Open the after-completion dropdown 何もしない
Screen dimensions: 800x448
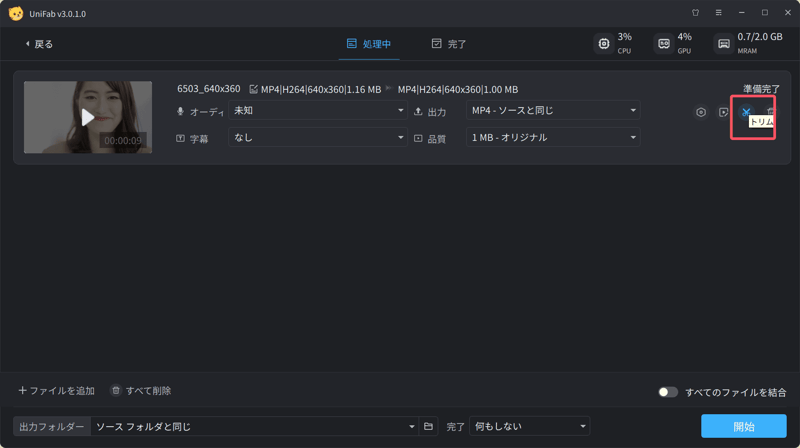point(530,427)
